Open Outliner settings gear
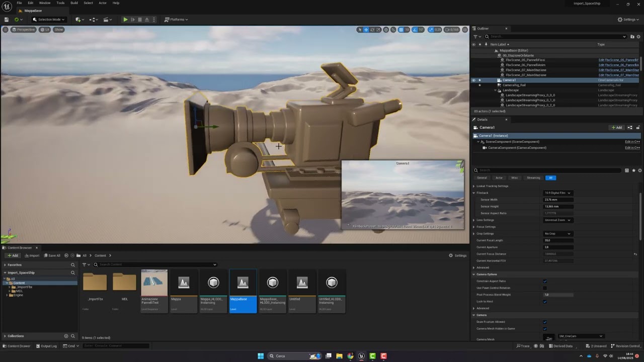The width and height of the screenshot is (644, 362). click(639, 37)
